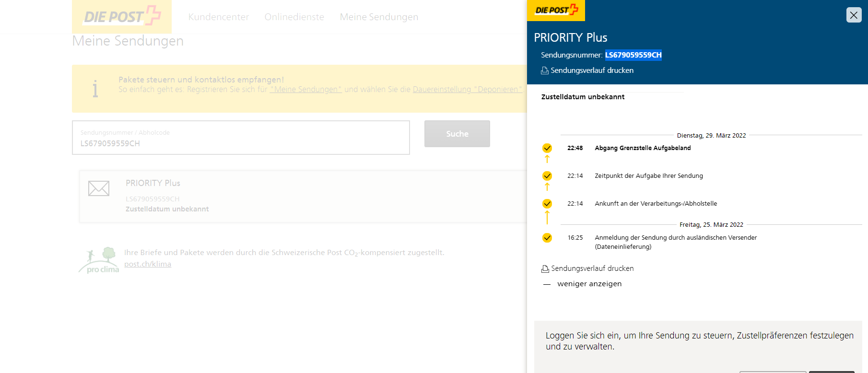Click the pro clima logo
The width and height of the screenshot is (868, 373).
pos(100,260)
